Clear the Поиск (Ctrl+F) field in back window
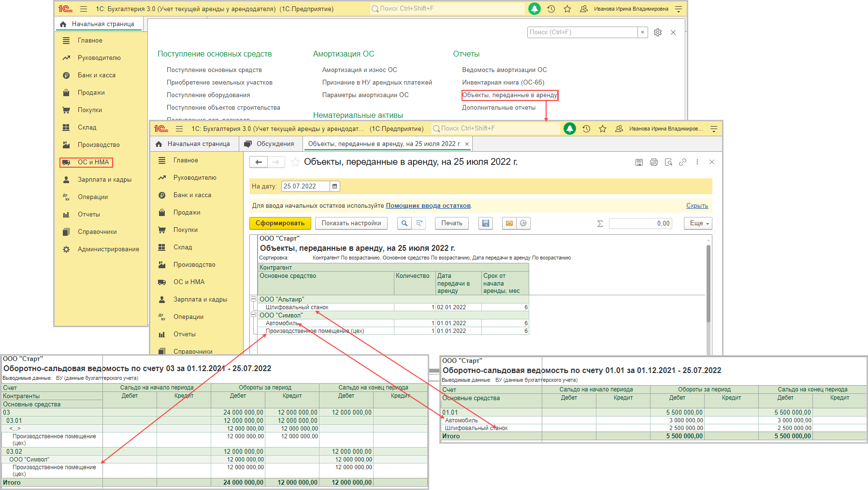Screen dimensions: 868x490 coord(642,32)
